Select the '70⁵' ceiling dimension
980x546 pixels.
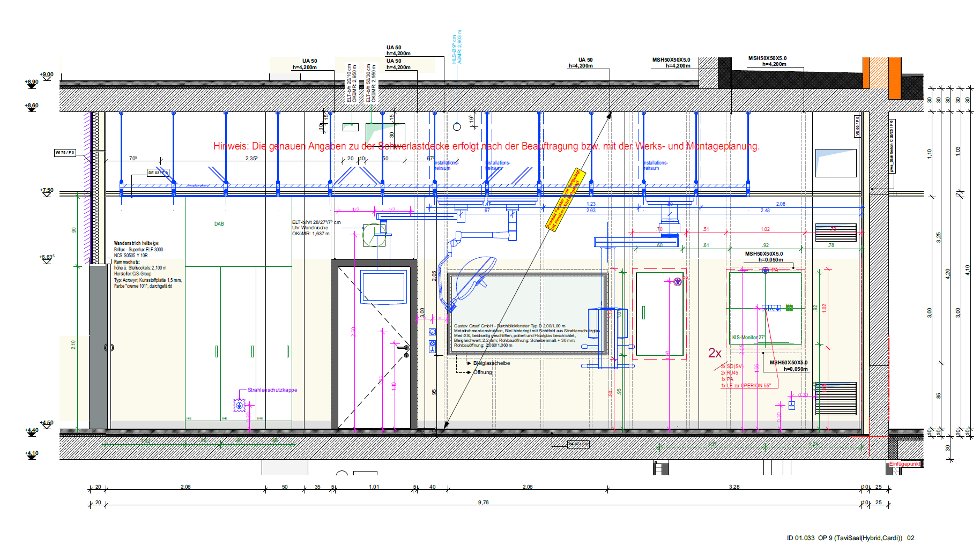coord(133,159)
